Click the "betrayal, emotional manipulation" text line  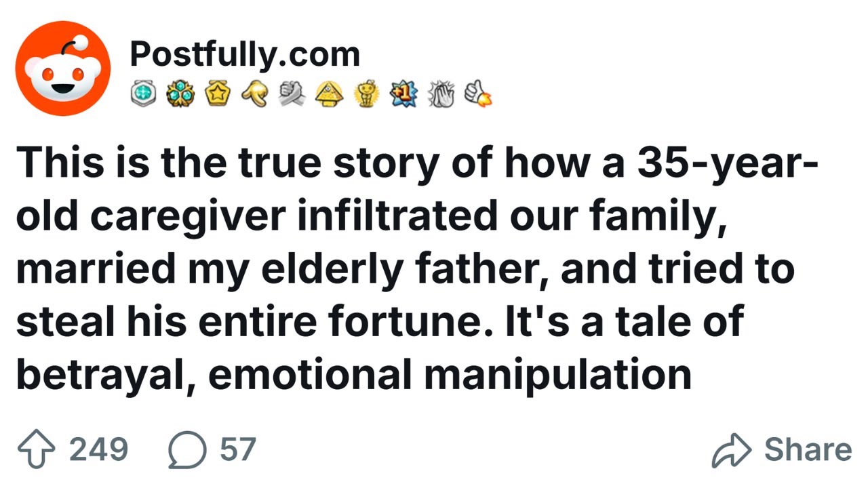pyautogui.click(x=353, y=375)
